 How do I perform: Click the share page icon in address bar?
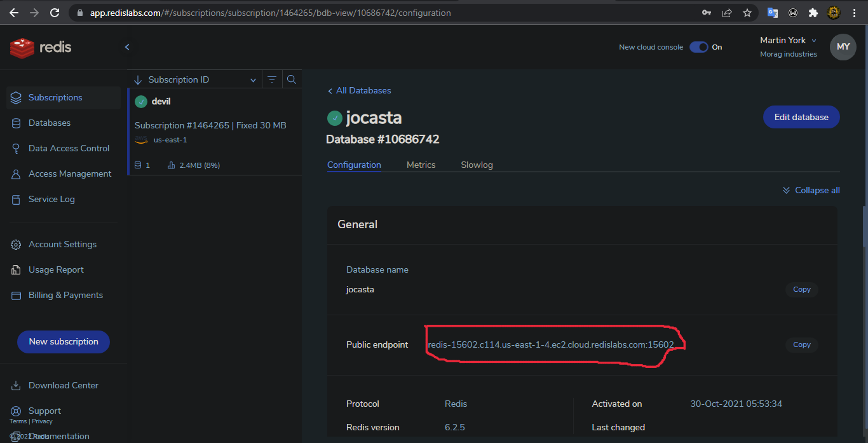pyautogui.click(x=727, y=13)
